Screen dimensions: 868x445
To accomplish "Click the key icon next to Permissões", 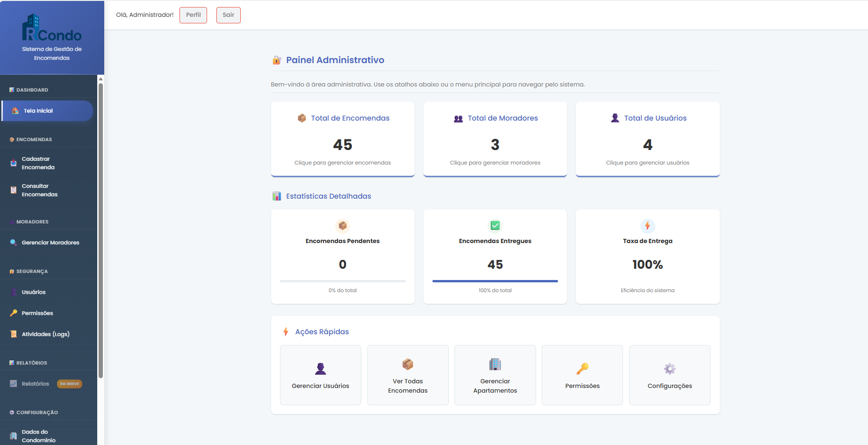I will pos(14,313).
